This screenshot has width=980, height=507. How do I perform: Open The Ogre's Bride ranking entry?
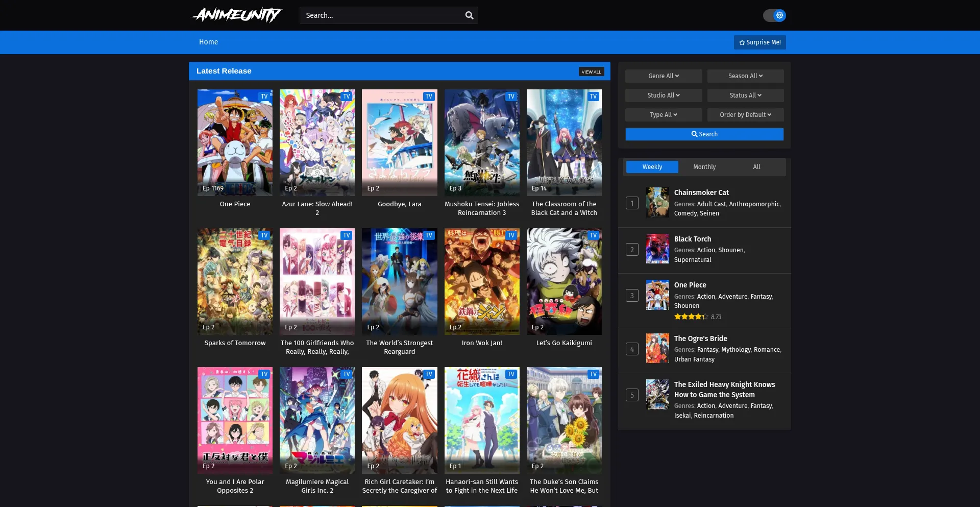700,339
